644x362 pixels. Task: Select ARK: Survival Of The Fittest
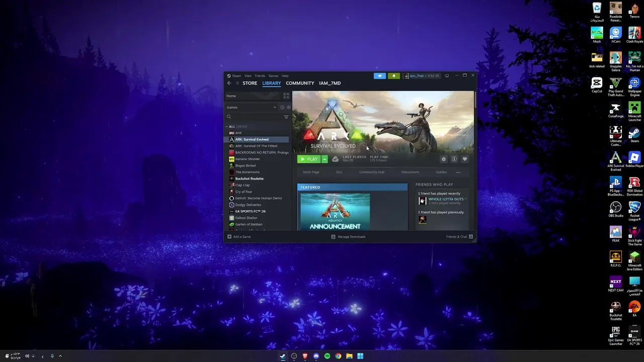point(257,146)
